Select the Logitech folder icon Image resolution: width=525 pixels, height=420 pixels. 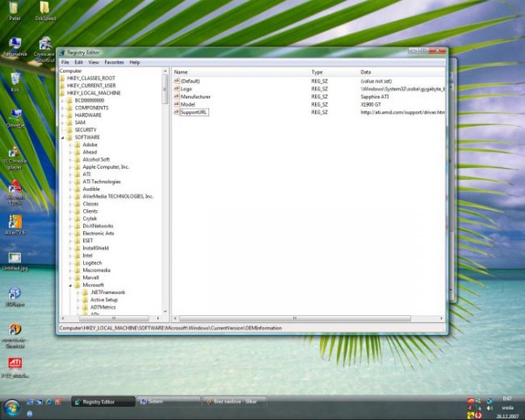77,262
